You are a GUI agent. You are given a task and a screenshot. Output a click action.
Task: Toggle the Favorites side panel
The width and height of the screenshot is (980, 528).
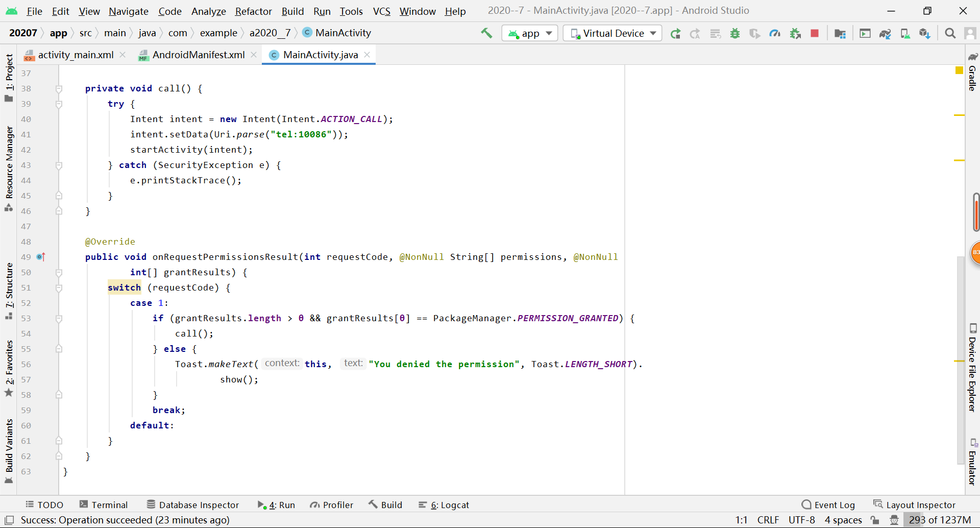click(9, 368)
